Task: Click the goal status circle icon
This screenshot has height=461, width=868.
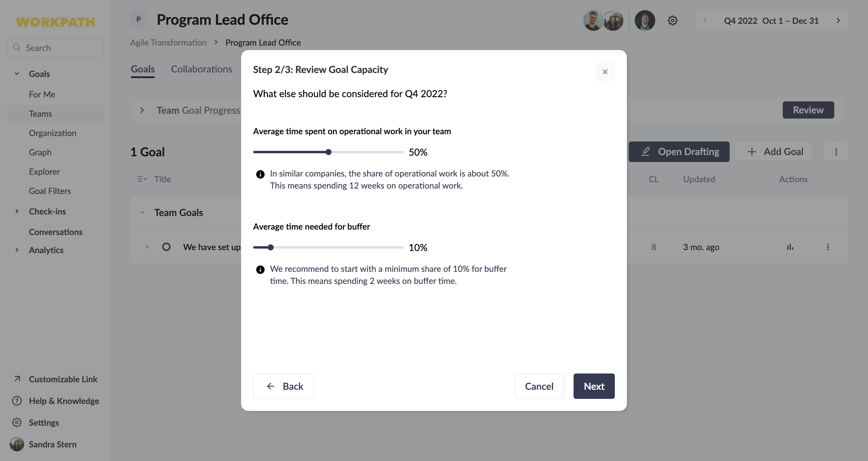Action: tap(166, 247)
